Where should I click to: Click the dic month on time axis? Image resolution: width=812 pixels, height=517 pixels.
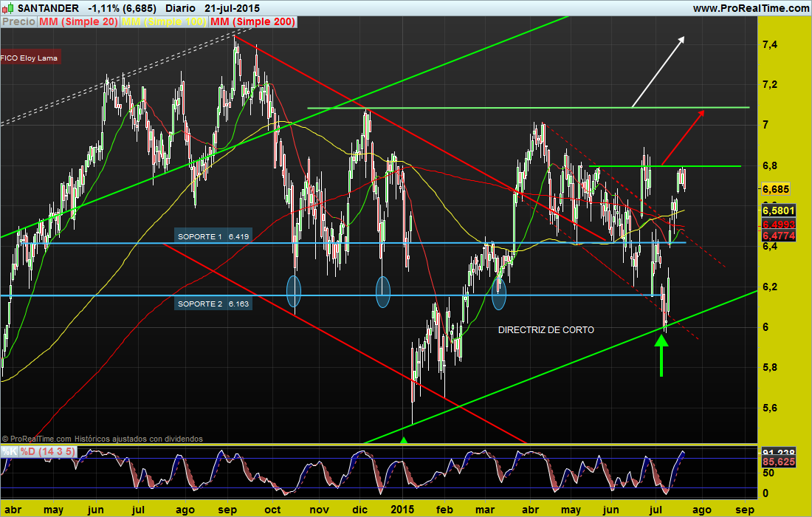click(360, 510)
